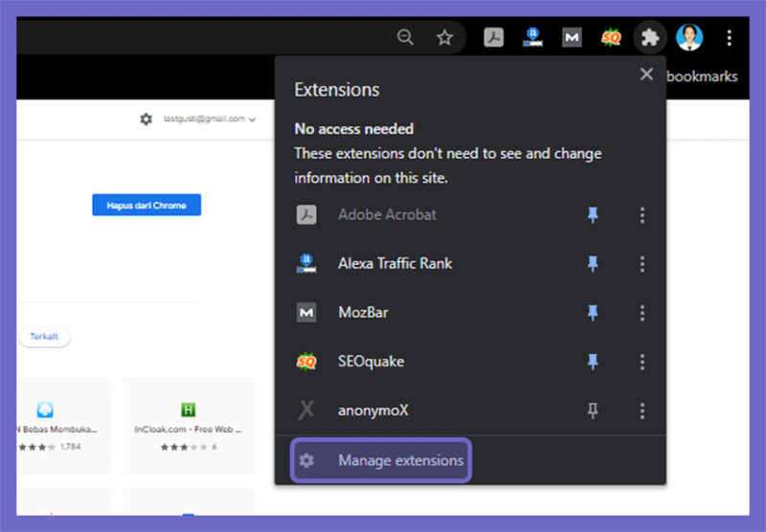Click the Hapus dari Chrome button
766x532 pixels.
coord(146,205)
